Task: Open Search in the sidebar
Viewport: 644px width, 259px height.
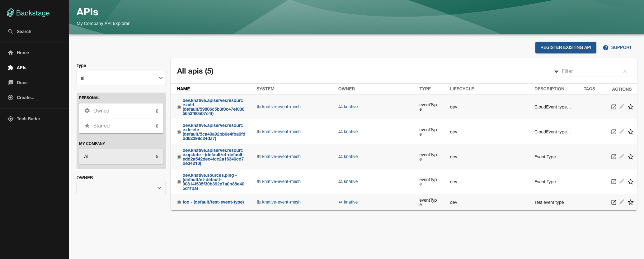Action: 24,31
